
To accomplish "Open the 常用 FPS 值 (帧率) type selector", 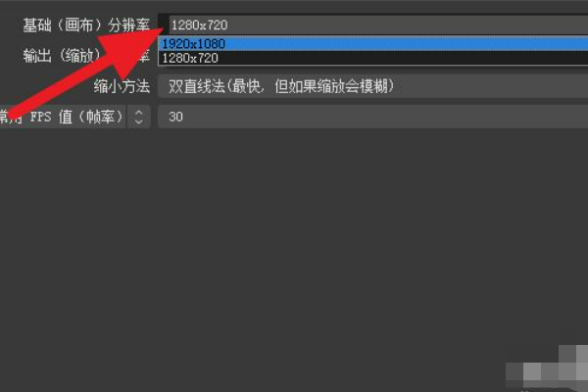I will 75,117.
